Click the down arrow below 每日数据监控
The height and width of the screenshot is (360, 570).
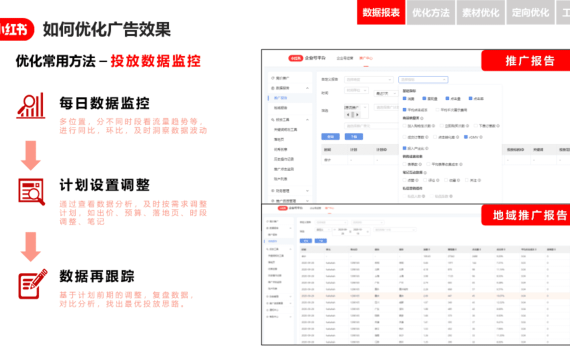click(31, 155)
